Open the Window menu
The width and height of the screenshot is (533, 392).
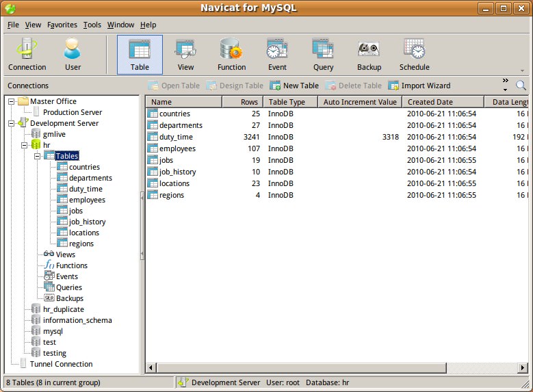click(120, 25)
